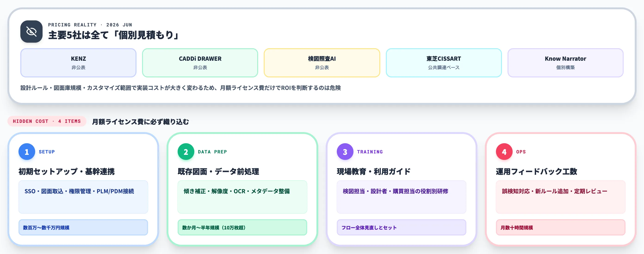This screenshot has width=644, height=254.
Task: Click the OPS label
Action: click(521, 152)
